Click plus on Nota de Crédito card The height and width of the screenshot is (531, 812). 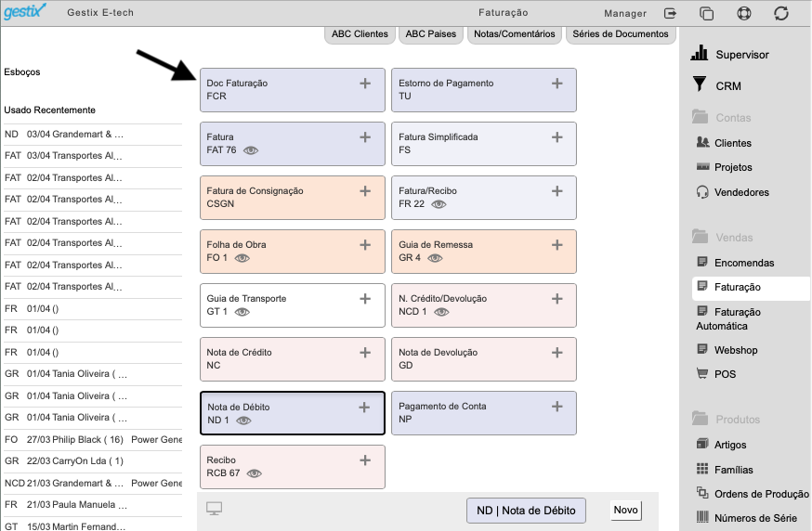(365, 353)
